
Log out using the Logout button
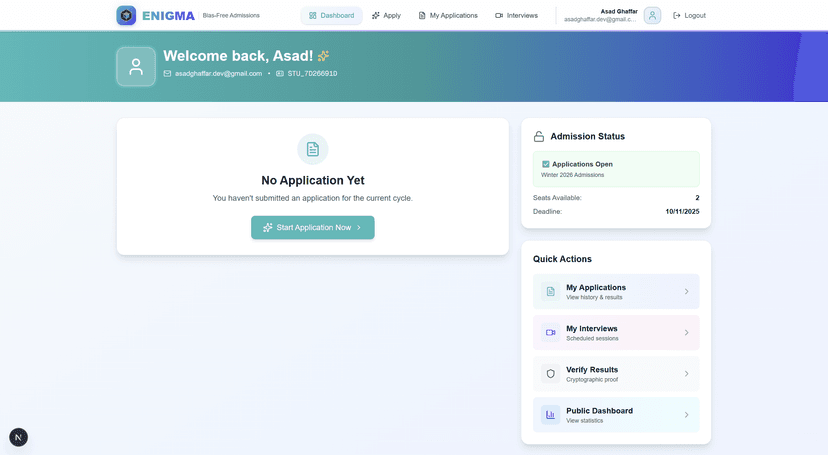point(689,15)
